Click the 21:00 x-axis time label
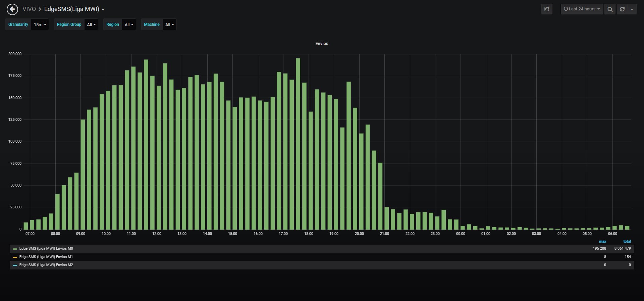644x301 pixels. coord(384,234)
